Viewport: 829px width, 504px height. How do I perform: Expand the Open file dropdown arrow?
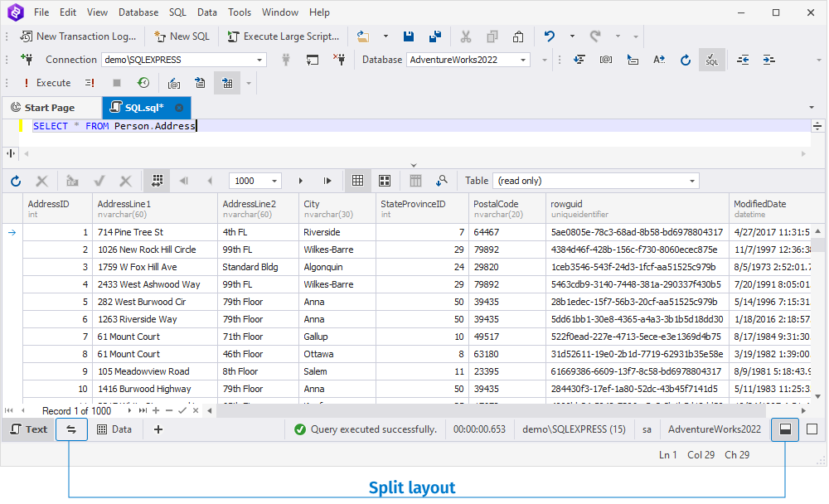[385, 36]
